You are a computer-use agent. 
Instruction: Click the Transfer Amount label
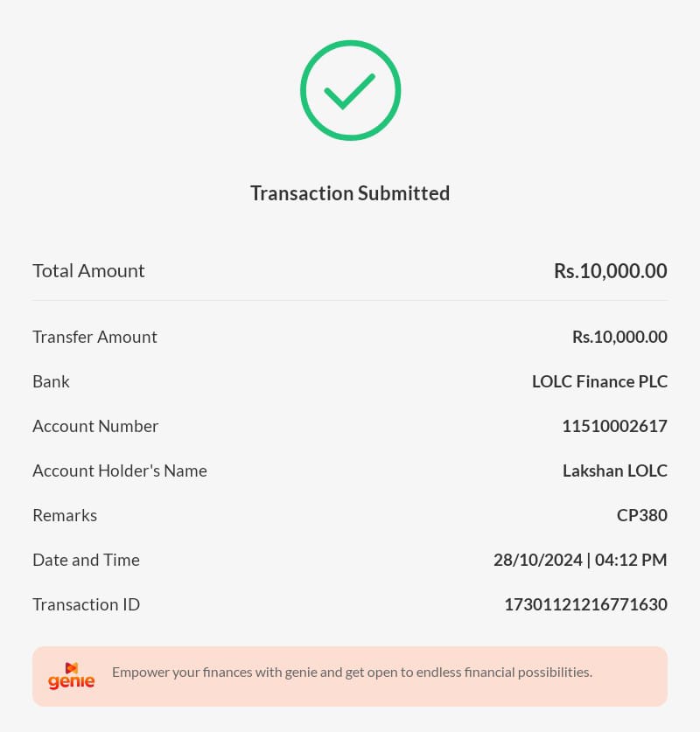pos(94,338)
